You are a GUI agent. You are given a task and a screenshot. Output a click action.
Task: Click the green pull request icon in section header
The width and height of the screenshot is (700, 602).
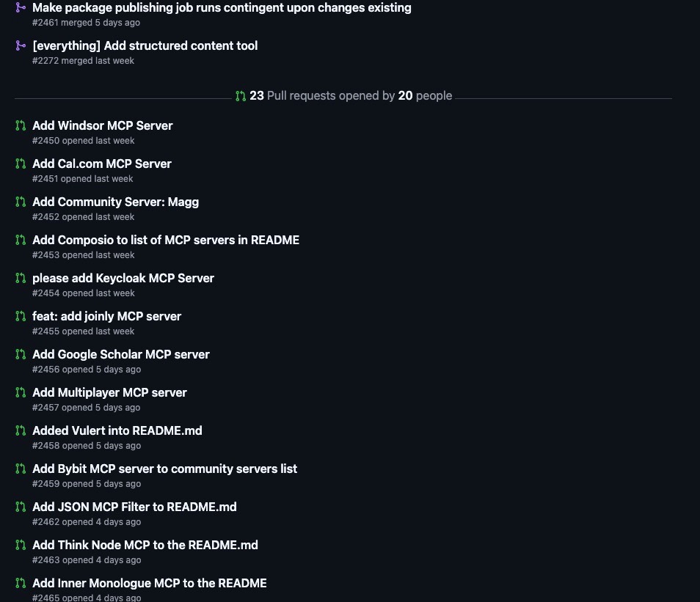[241, 96]
